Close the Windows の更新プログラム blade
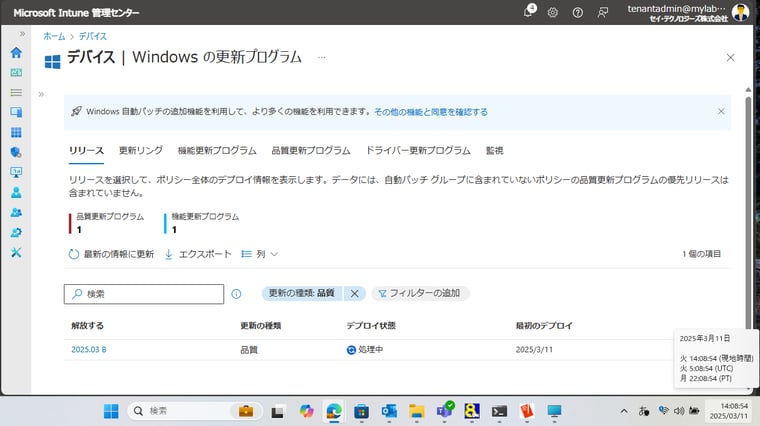The image size is (760, 426). coord(730,58)
